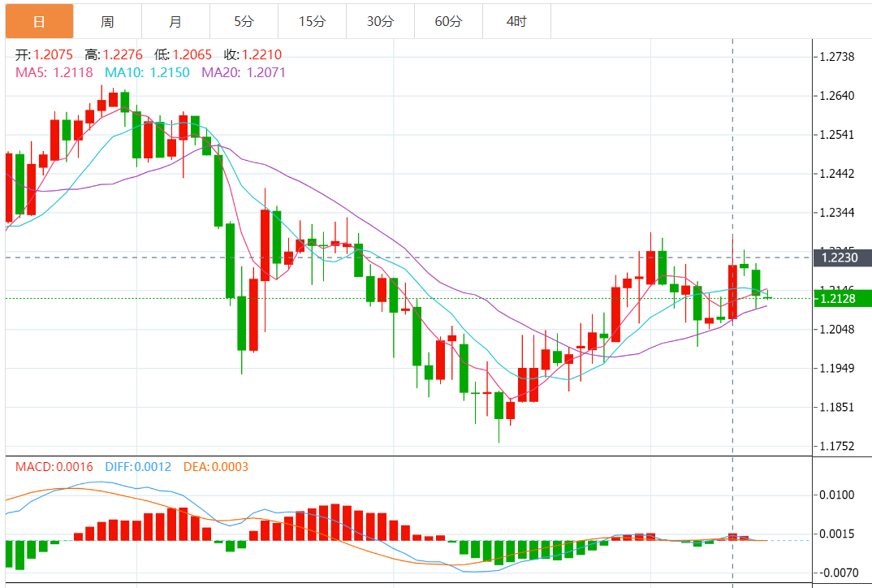Switch to the 4时 chart tab
This screenshot has width=872, height=588.
[516, 22]
